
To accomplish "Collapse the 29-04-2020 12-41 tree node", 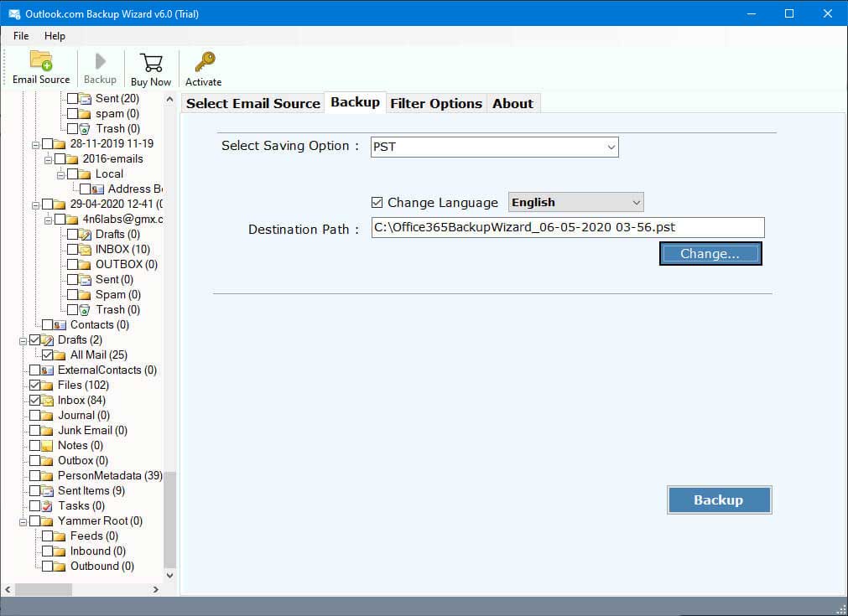I will click(35, 205).
